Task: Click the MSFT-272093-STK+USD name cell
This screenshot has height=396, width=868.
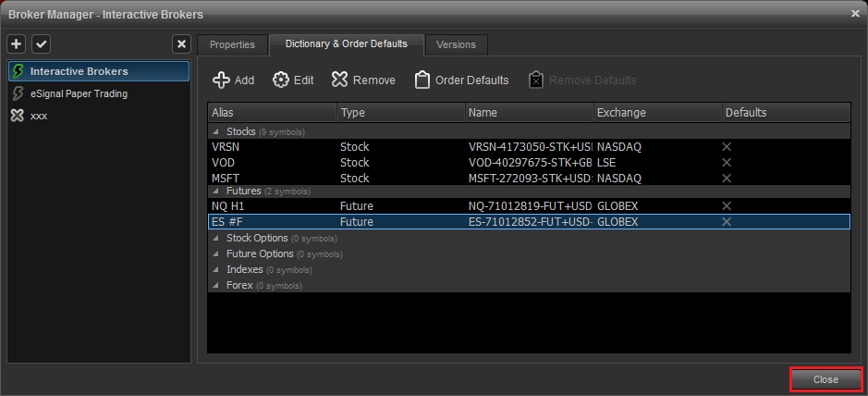Action: [x=530, y=179]
